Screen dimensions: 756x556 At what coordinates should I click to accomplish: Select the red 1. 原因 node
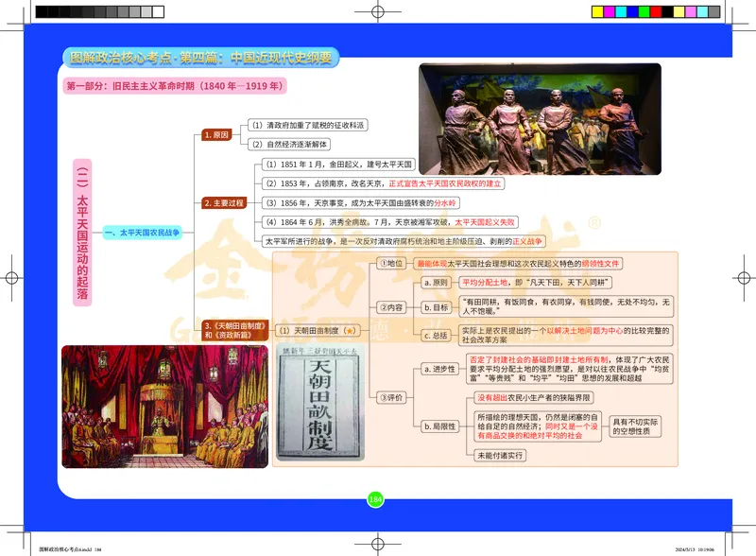(217, 133)
